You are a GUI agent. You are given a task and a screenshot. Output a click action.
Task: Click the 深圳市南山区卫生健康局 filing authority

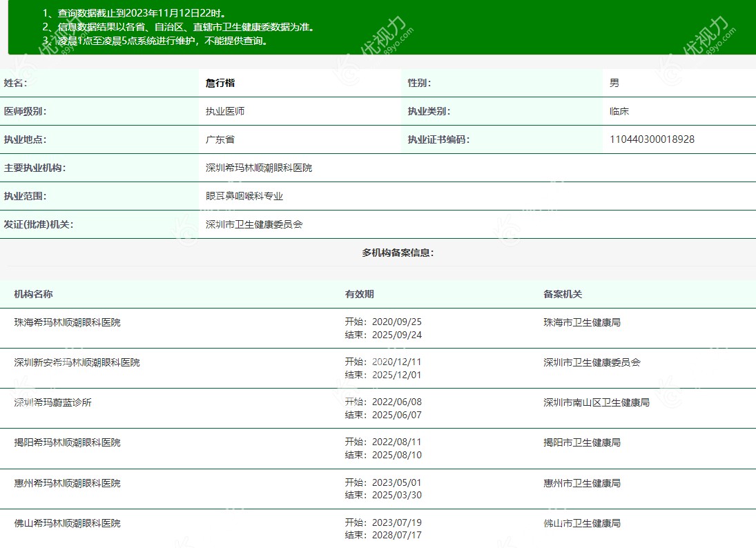596,402
